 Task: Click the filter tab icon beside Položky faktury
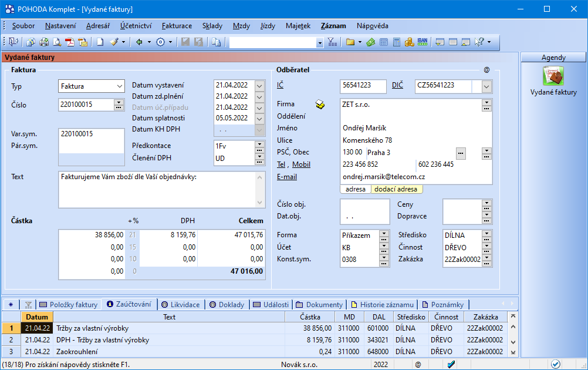tap(28, 304)
